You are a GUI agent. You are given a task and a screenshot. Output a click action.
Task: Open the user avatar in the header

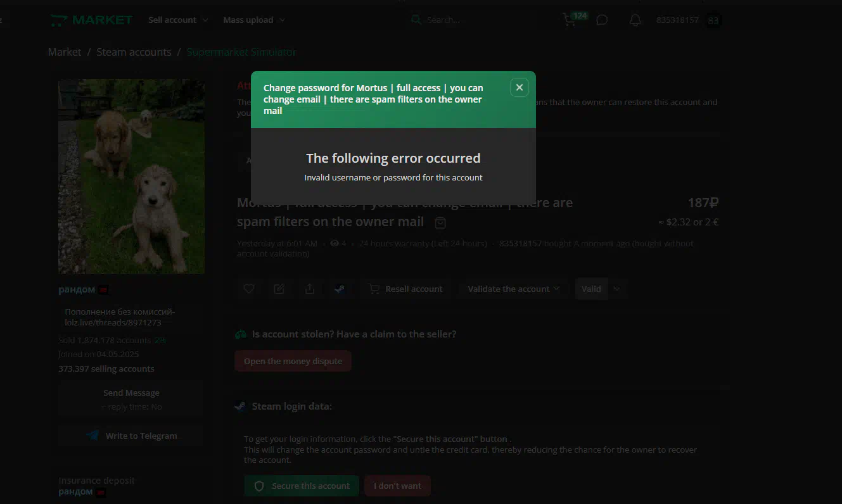(x=713, y=20)
